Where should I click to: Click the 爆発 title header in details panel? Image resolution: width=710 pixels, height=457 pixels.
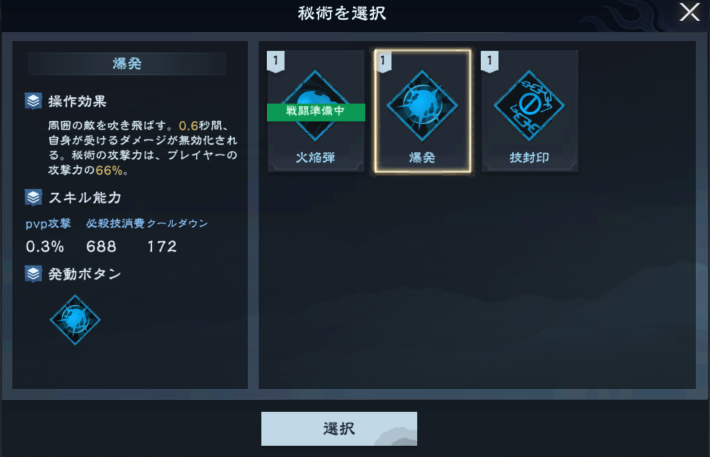pos(127,63)
